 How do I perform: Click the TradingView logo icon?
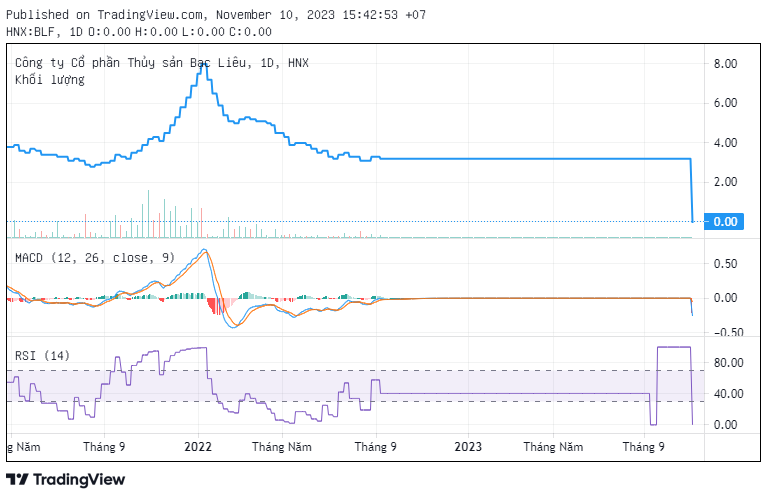pos(18,480)
